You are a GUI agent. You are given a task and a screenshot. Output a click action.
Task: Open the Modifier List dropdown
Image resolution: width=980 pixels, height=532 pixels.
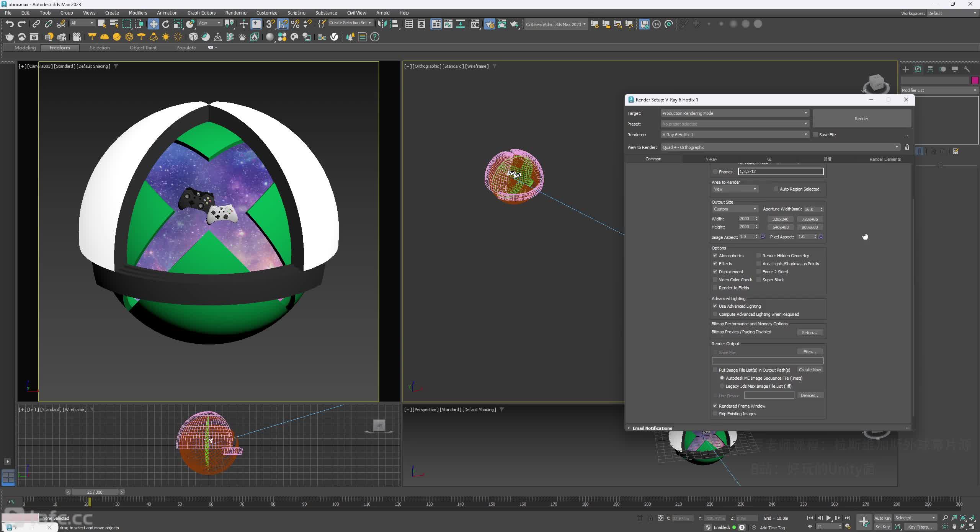point(939,90)
